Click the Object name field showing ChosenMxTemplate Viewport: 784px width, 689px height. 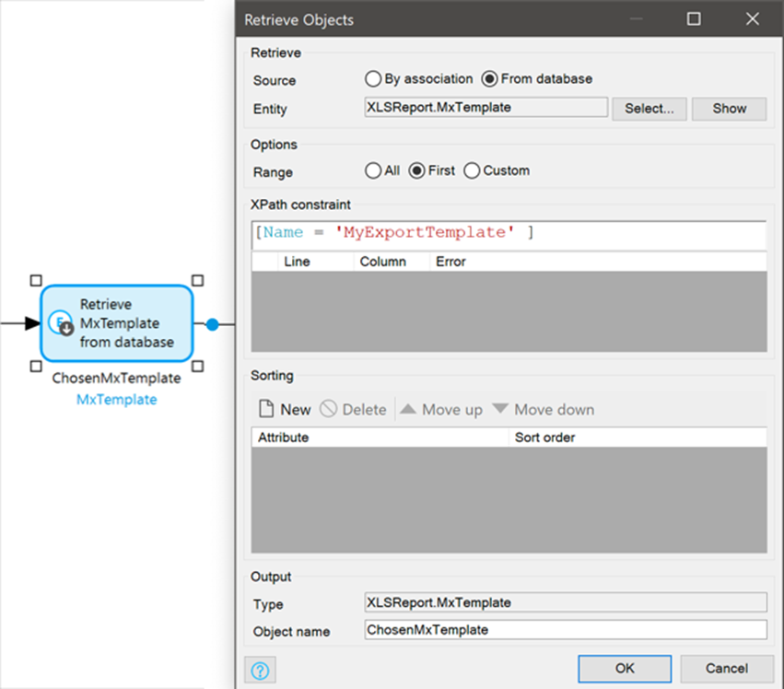[565, 630]
